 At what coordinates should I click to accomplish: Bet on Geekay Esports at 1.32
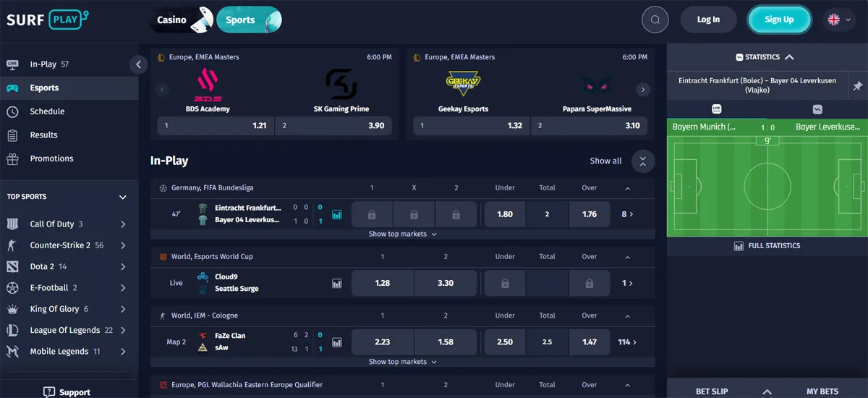[x=472, y=125]
